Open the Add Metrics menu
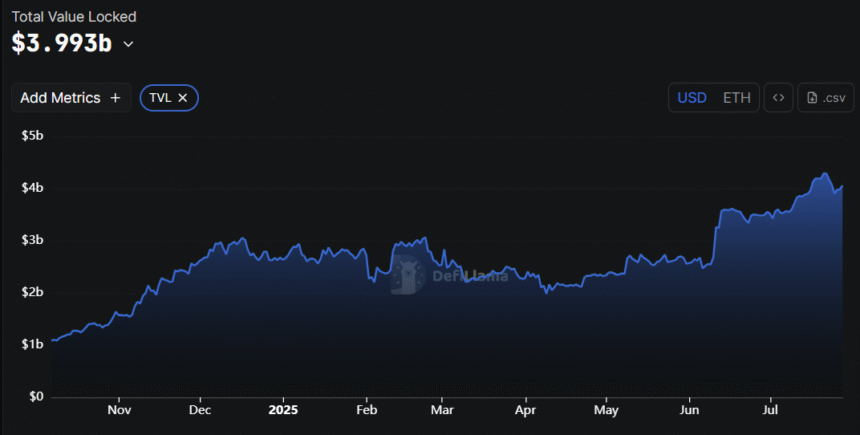Screen dimensions: 860x435 pyautogui.click(x=70, y=97)
